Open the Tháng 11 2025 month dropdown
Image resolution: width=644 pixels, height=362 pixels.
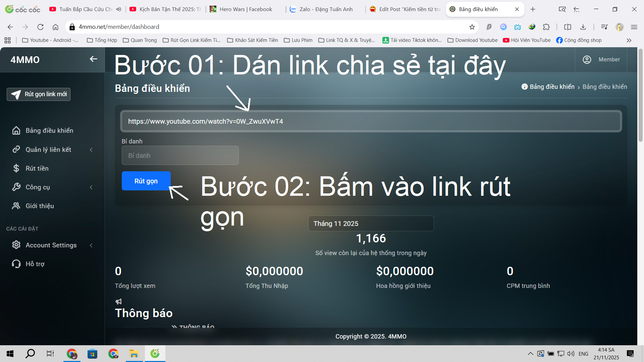click(x=371, y=224)
